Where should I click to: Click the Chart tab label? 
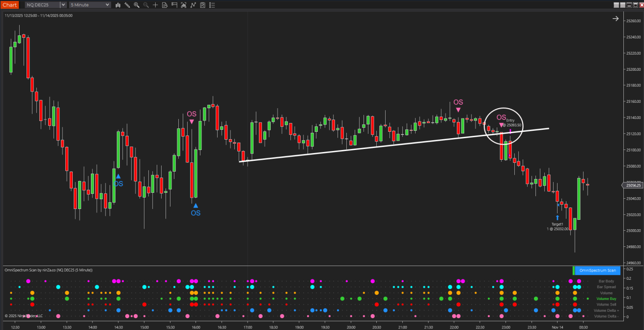10,5
